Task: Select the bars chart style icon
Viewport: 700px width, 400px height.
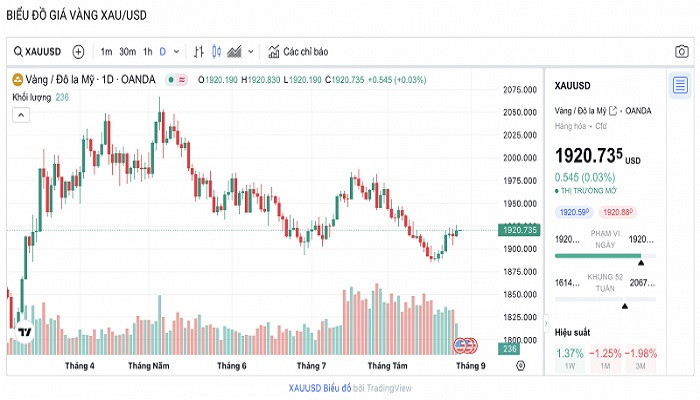Action: coord(199,52)
